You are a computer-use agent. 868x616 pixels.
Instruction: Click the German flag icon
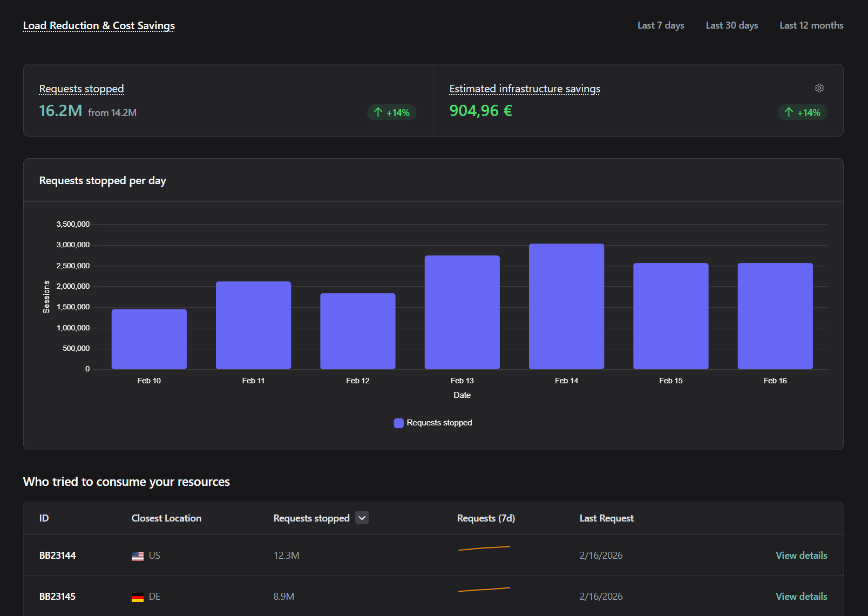pos(138,597)
